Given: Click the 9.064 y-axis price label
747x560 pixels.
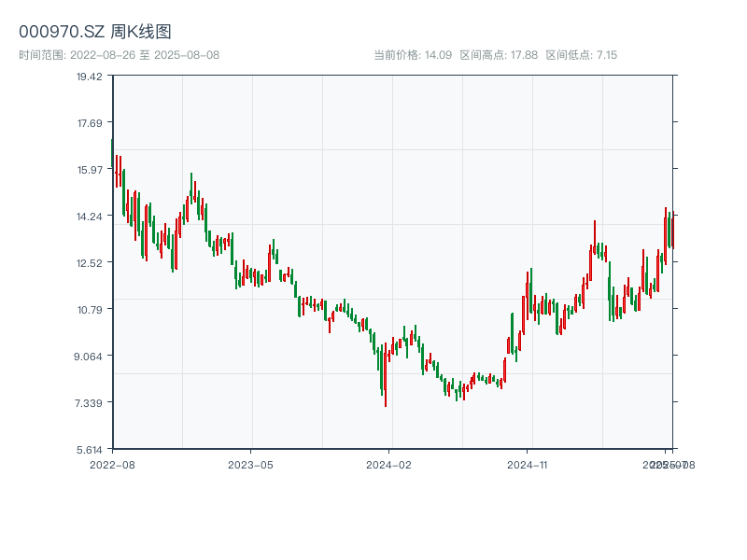Looking at the screenshot, I should tap(90, 357).
